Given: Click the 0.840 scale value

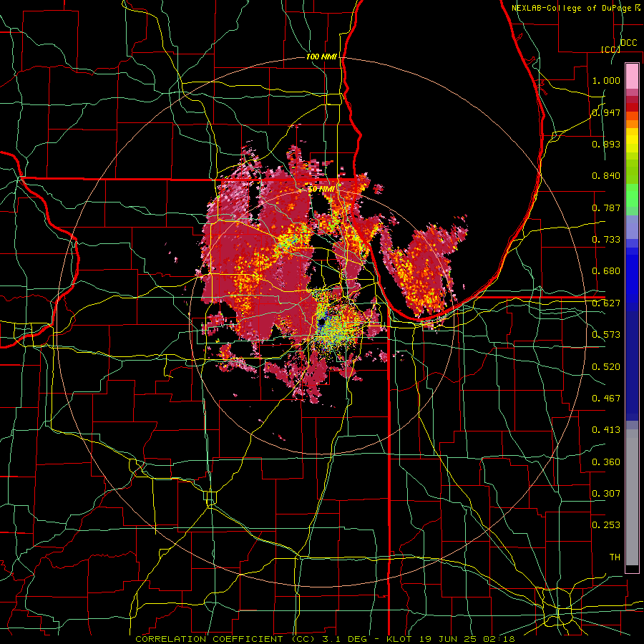Looking at the screenshot, I should (606, 176).
